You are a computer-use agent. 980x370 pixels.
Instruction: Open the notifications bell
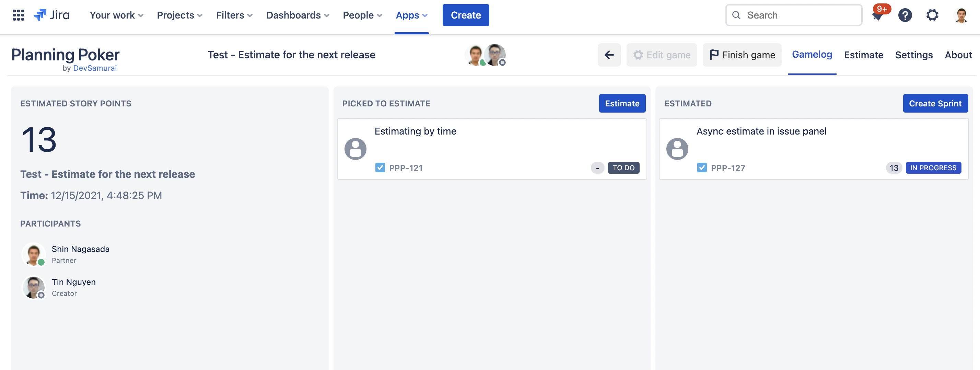(878, 16)
